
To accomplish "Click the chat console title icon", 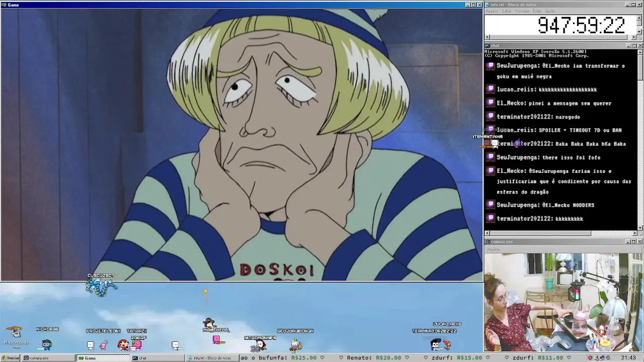I will 488,45.
